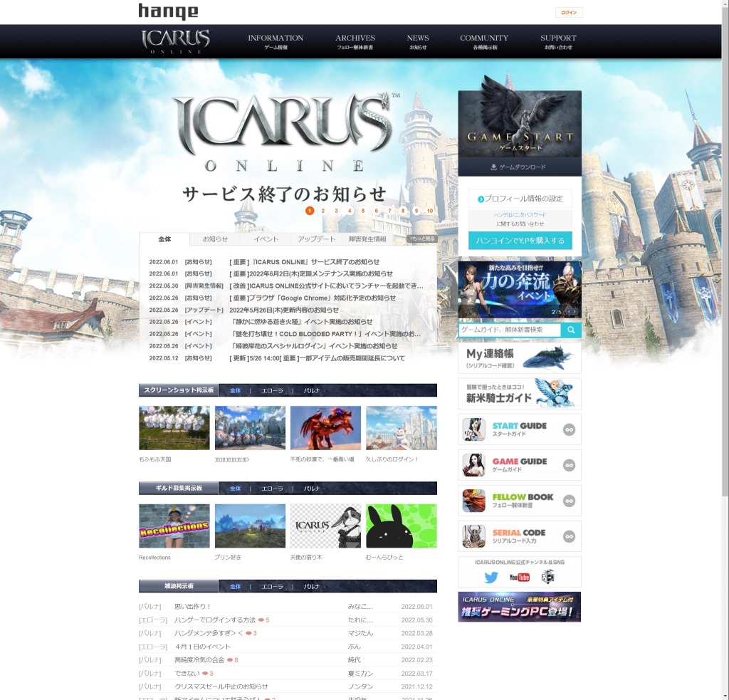This screenshot has height=700, width=729.
Task: Open the 力の奔流 event banner
Action: 520,289
